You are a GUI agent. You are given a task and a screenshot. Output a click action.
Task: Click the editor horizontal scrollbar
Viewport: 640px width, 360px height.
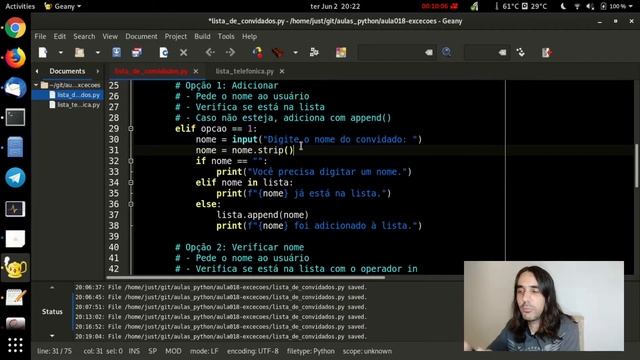[246, 278]
